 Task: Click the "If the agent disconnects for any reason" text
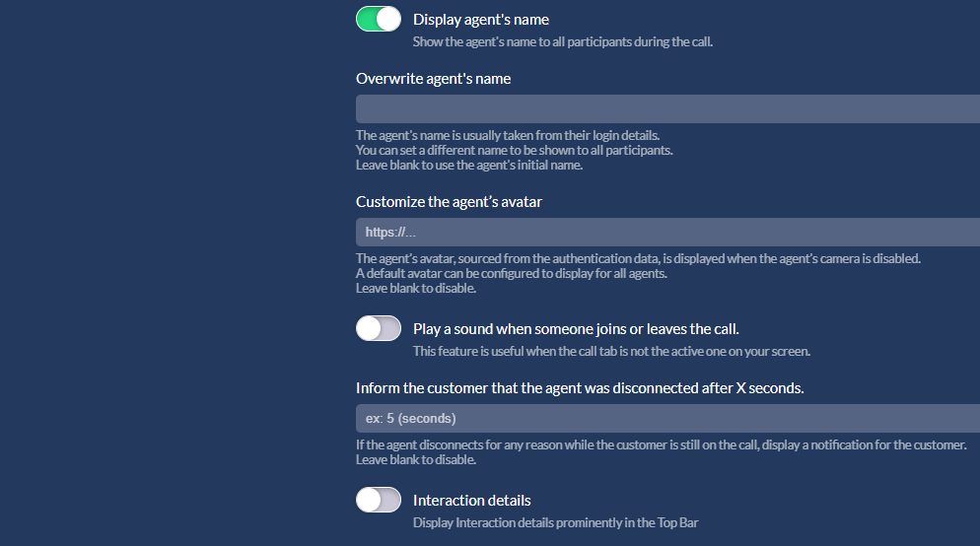661,444
